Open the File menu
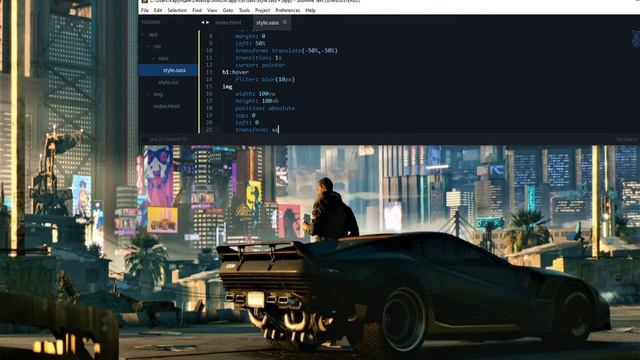This screenshot has height=360, width=640. pos(145,10)
